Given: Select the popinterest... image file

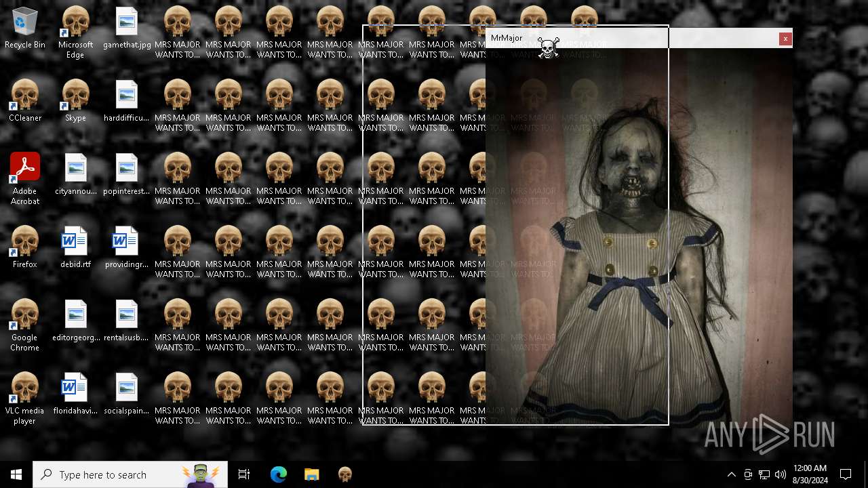Looking at the screenshot, I should point(127,174).
